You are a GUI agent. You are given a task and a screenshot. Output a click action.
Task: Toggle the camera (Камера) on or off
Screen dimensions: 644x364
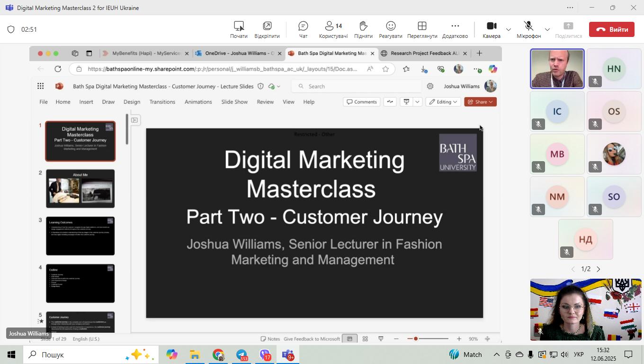pyautogui.click(x=492, y=29)
